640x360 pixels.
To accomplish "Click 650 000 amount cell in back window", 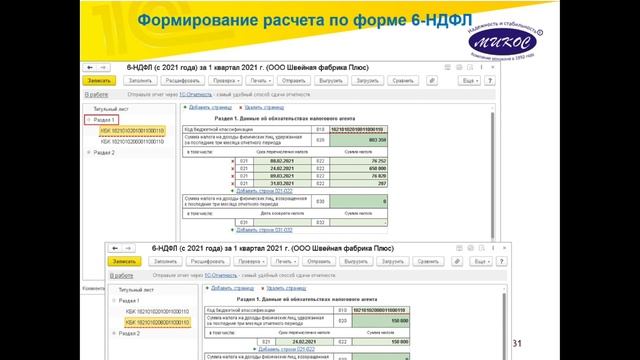I will click(x=358, y=169).
